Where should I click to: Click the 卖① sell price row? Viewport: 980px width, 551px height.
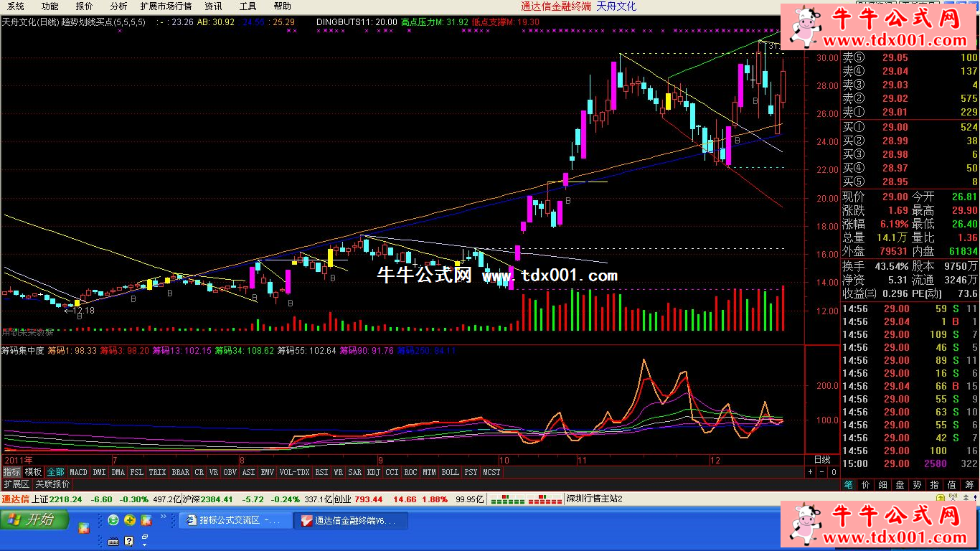(x=910, y=112)
